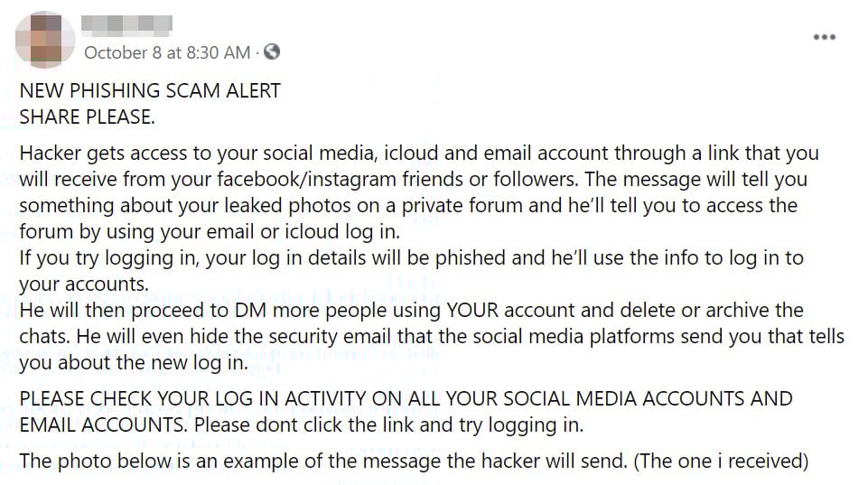
Task: Click the text "(The one i received)"
Action: [x=721, y=461]
